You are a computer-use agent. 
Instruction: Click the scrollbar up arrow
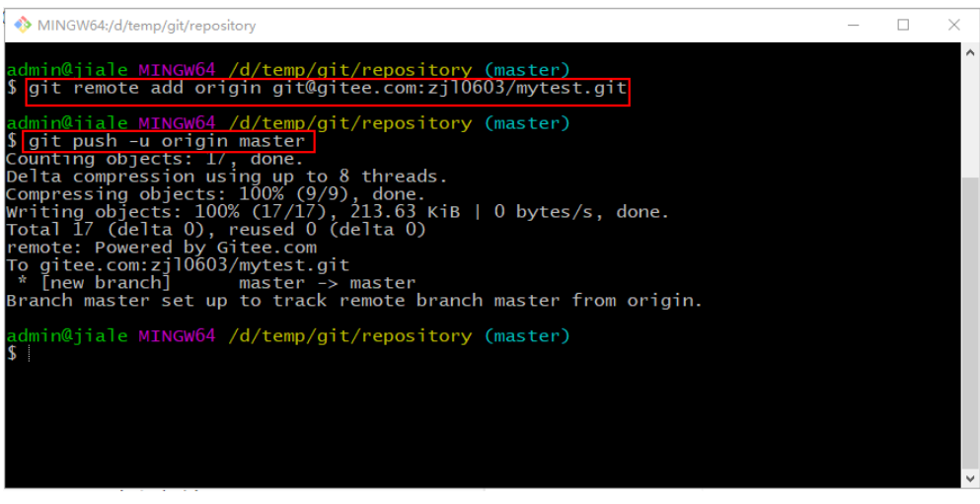coord(969,52)
